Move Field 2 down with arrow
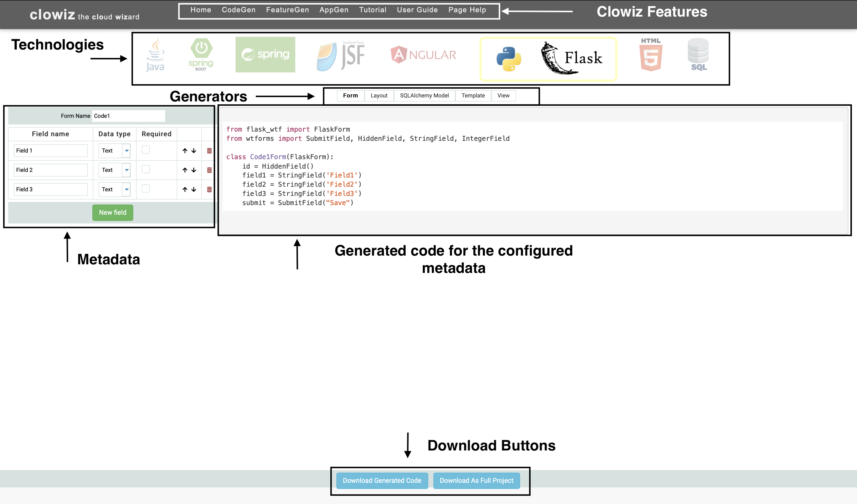857x504 pixels. [x=194, y=170]
